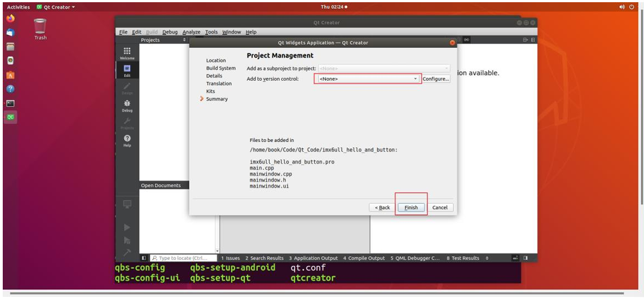Screen dimensions: 644x298
Task: Open the QML Debugger Console pane
Action: tap(415, 258)
